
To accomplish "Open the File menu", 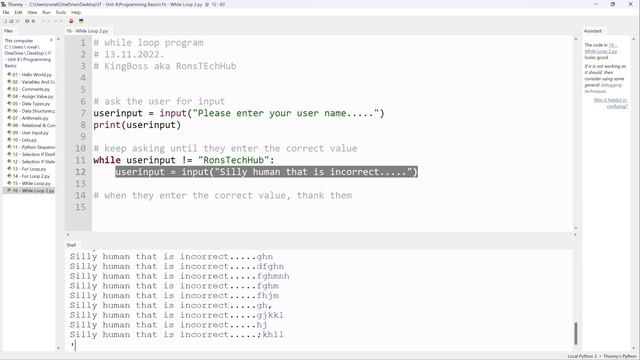I will (6, 13).
